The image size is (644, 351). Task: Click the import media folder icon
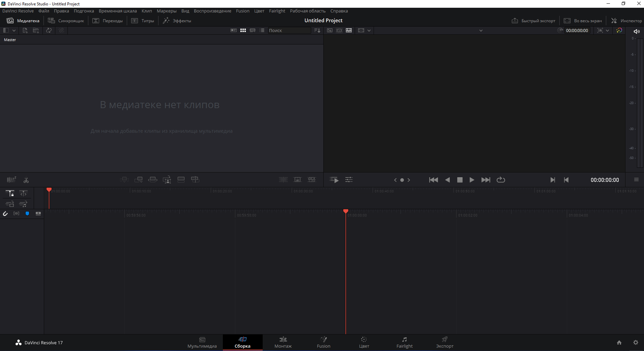tap(36, 30)
